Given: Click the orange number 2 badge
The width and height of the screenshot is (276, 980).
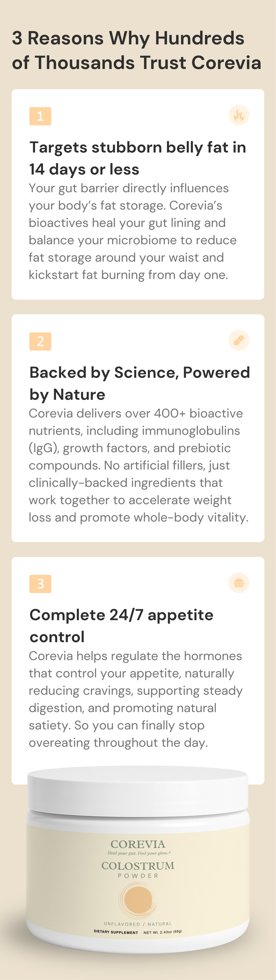Looking at the screenshot, I should tap(40, 341).
